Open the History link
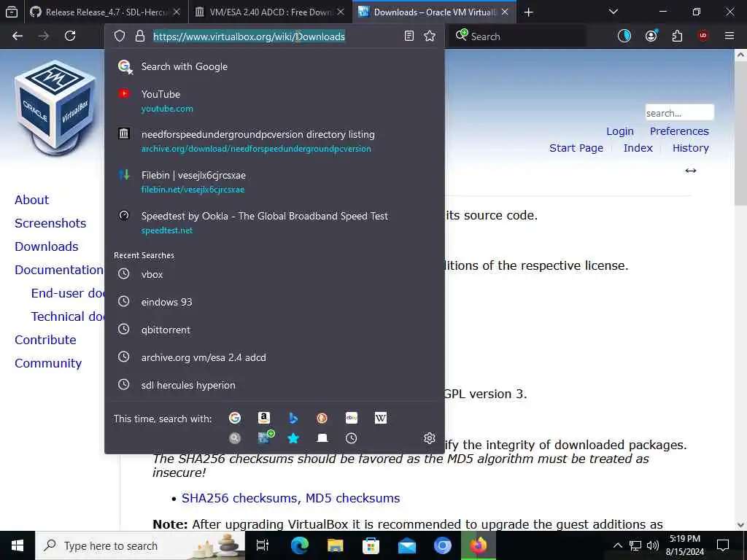This screenshot has height=560, width=747. click(690, 148)
